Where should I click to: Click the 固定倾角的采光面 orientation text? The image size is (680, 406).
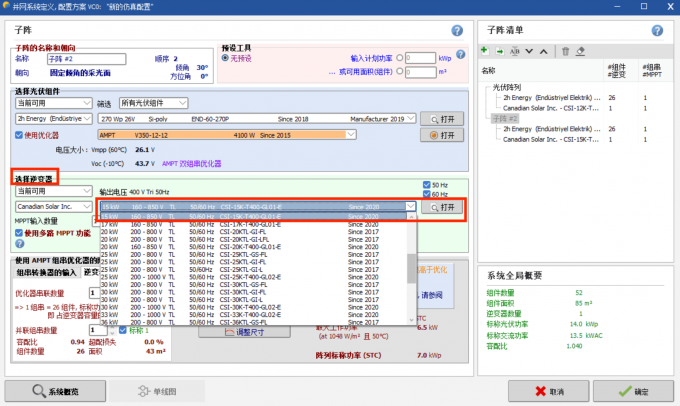pos(80,73)
